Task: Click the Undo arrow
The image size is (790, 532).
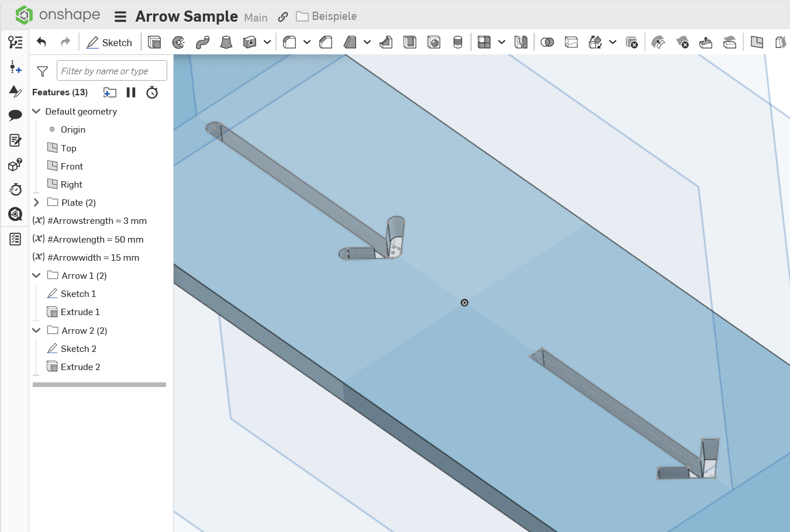Action: pyautogui.click(x=41, y=42)
